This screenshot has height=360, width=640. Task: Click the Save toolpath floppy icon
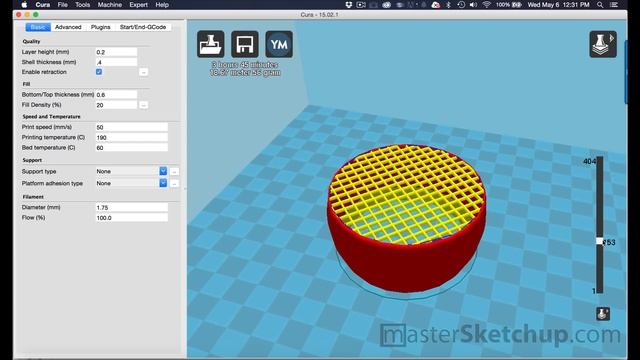pos(245,44)
